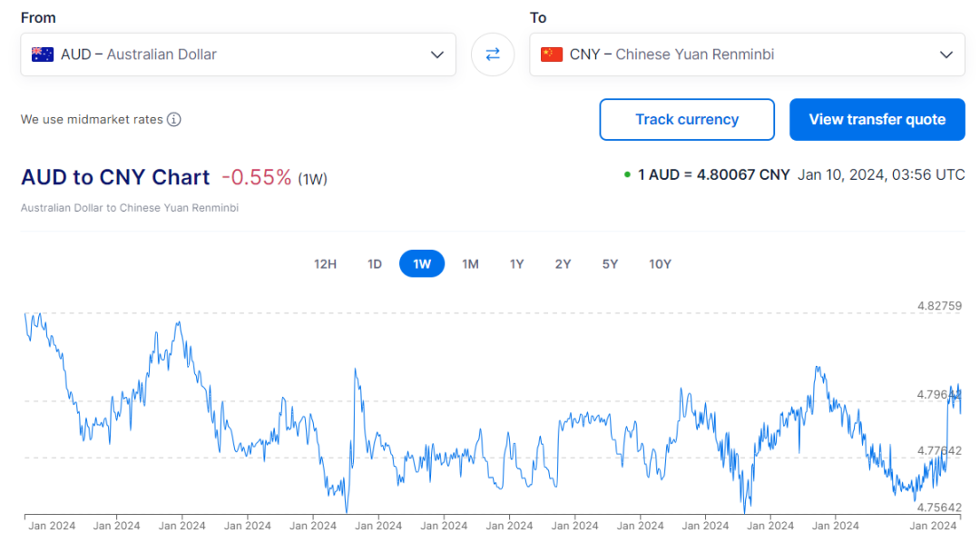
Task: Show the 10Y chart range
Action: point(660,264)
